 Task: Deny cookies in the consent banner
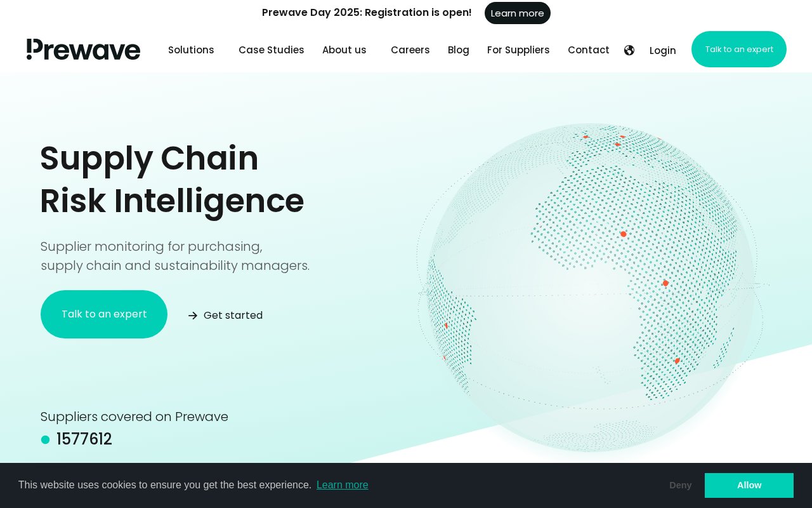tap(681, 485)
